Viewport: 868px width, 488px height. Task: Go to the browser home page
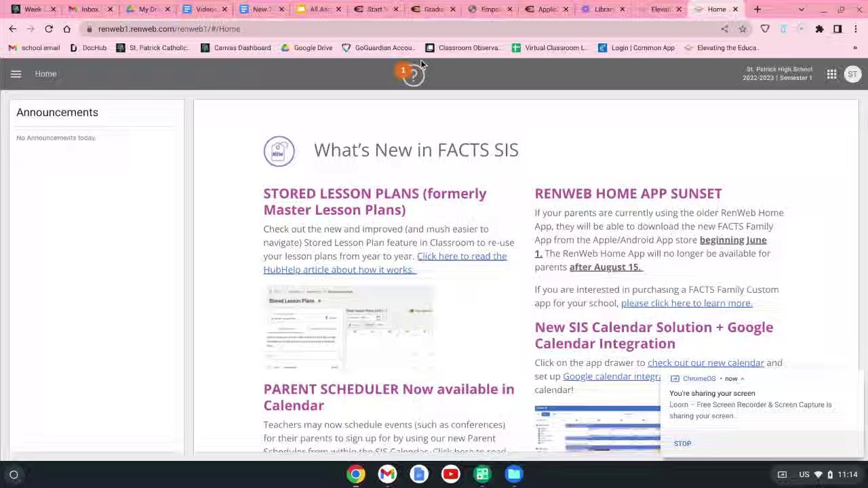pyautogui.click(x=66, y=29)
